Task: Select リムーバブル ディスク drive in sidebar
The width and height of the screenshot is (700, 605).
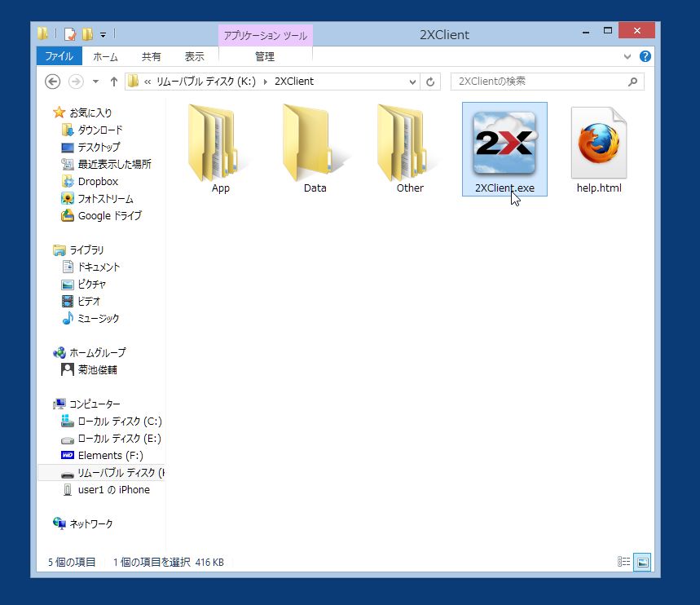Action: coord(101,472)
